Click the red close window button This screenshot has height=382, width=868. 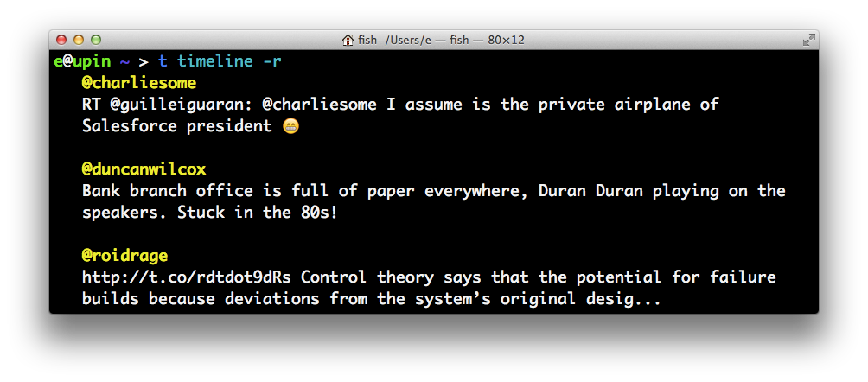click(61, 40)
